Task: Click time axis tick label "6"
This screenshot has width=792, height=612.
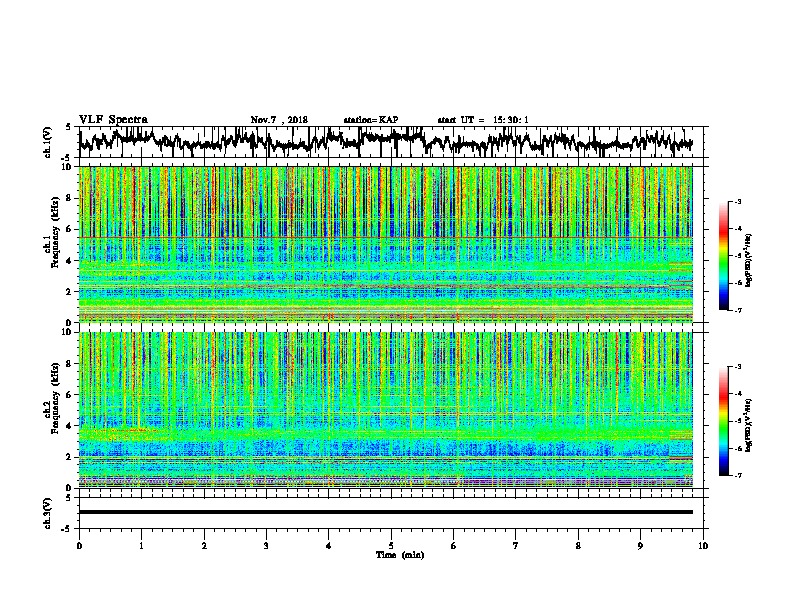Action: [x=454, y=546]
